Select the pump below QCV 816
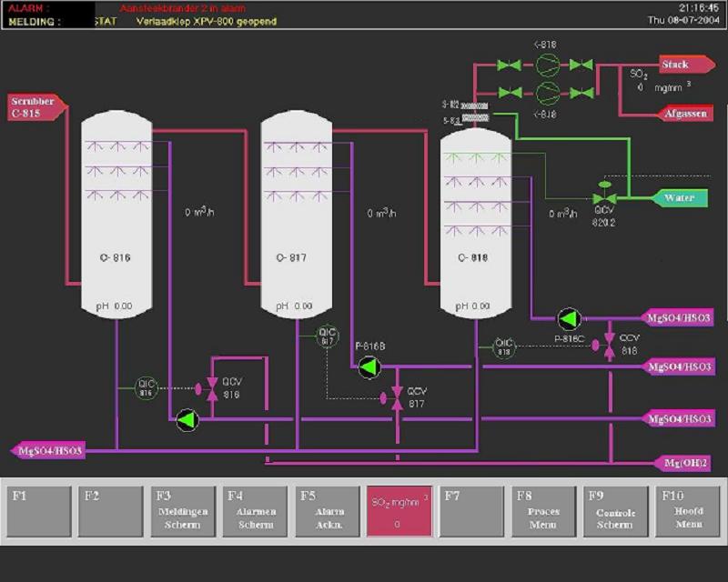Screen dimensions: 728x582 [x=187, y=419]
